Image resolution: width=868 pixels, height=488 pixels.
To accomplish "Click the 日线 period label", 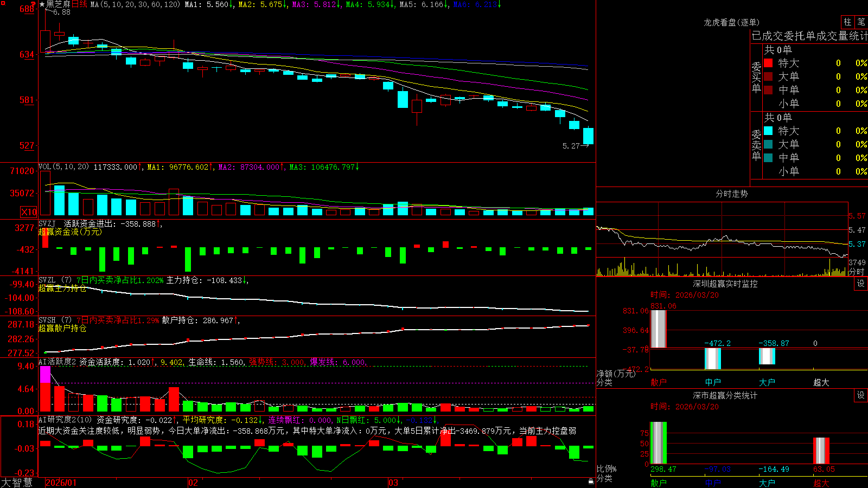I will 79,4.
